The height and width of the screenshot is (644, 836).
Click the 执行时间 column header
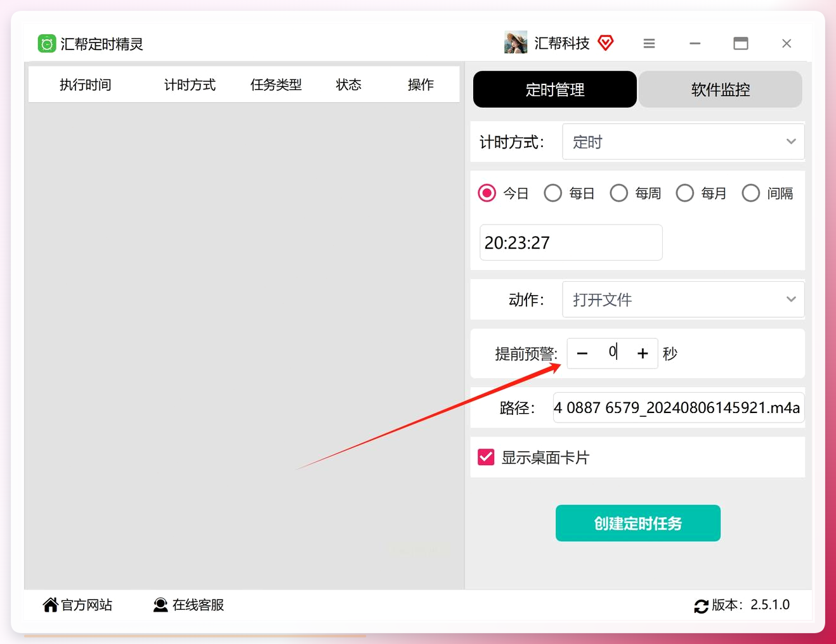coord(86,84)
